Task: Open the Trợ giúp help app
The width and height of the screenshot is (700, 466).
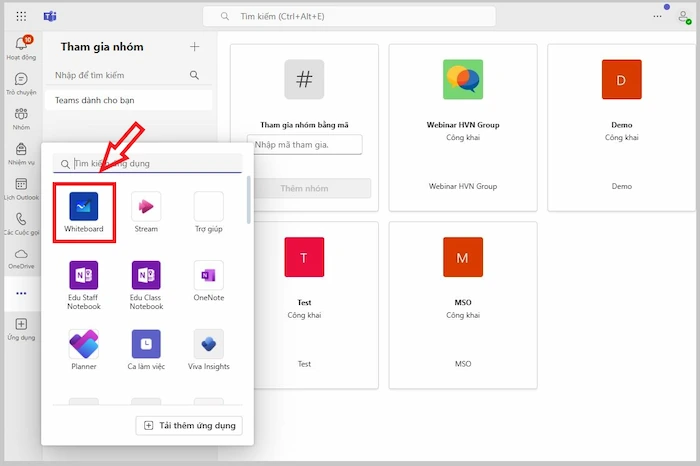Action: tap(208, 212)
